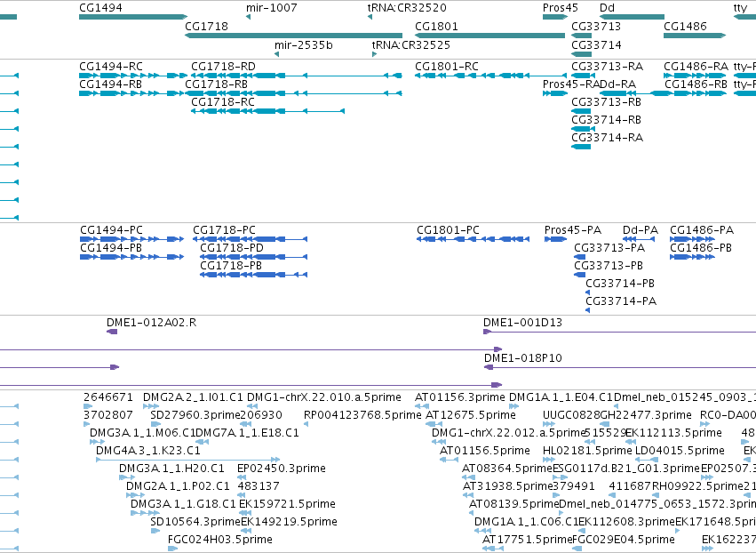Click the CG33714-PB protein label
756x553 pixels.
point(620,284)
